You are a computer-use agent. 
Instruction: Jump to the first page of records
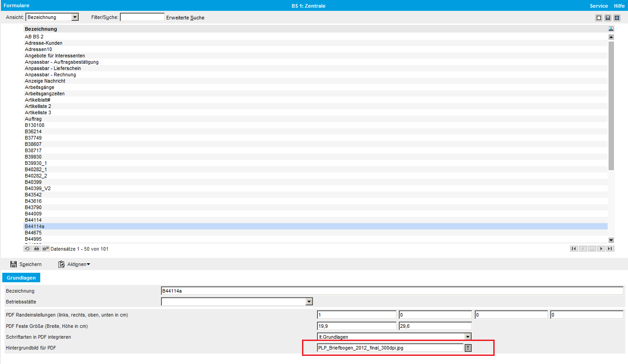pos(574,248)
